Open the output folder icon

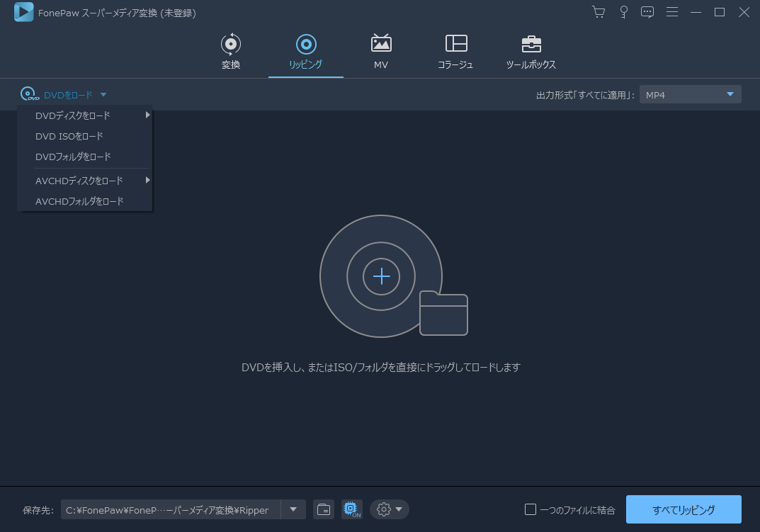(x=323, y=510)
